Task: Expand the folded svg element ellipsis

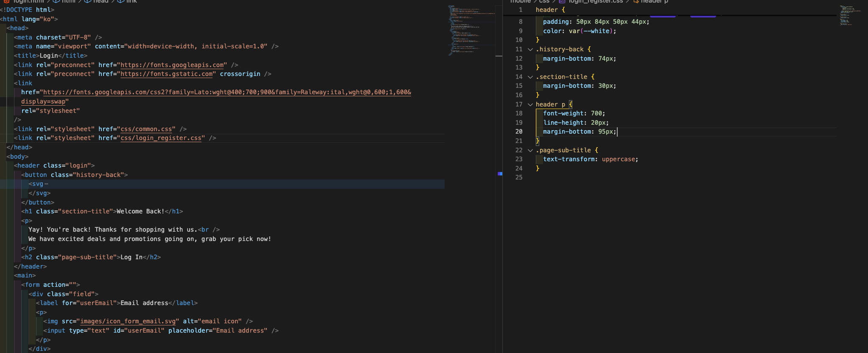Action: click(46, 184)
